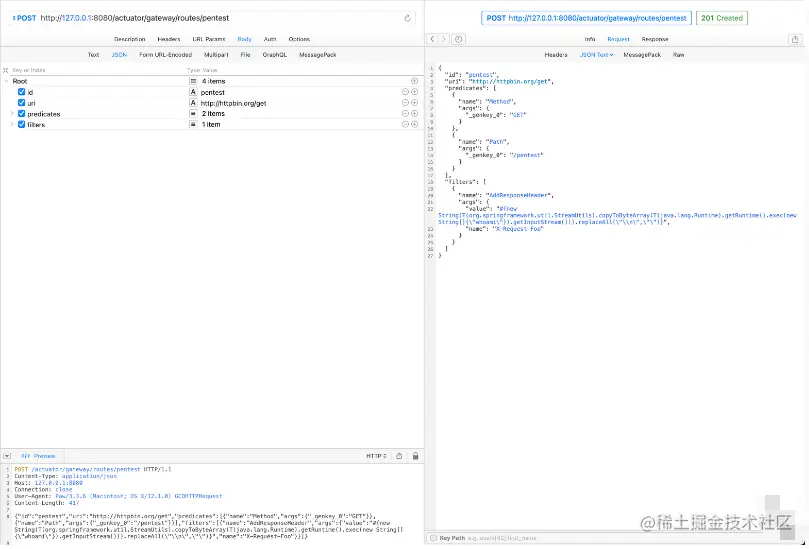Expand the filters node
Image resolution: width=809 pixels, height=549 pixels.
tap(12, 124)
